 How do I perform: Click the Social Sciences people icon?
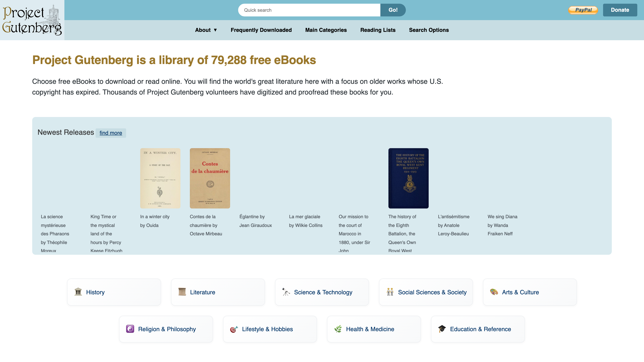point(390,292)
